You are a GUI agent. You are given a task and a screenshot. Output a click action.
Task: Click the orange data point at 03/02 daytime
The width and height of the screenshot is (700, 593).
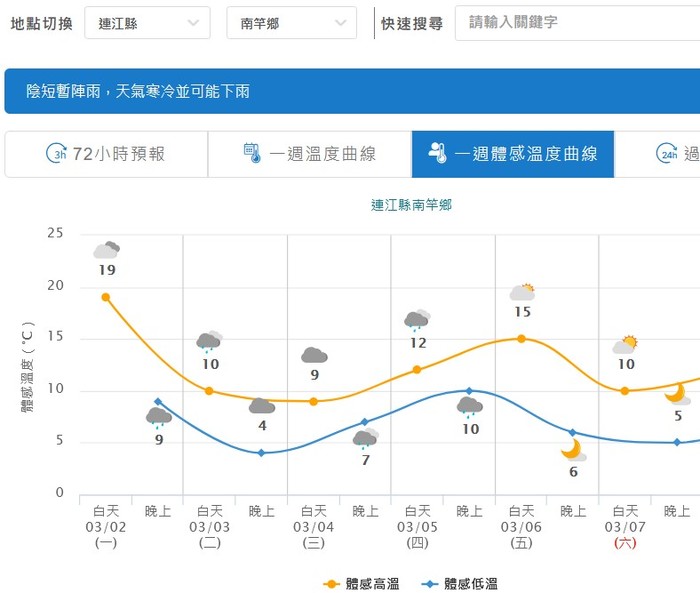click(105, 297)
